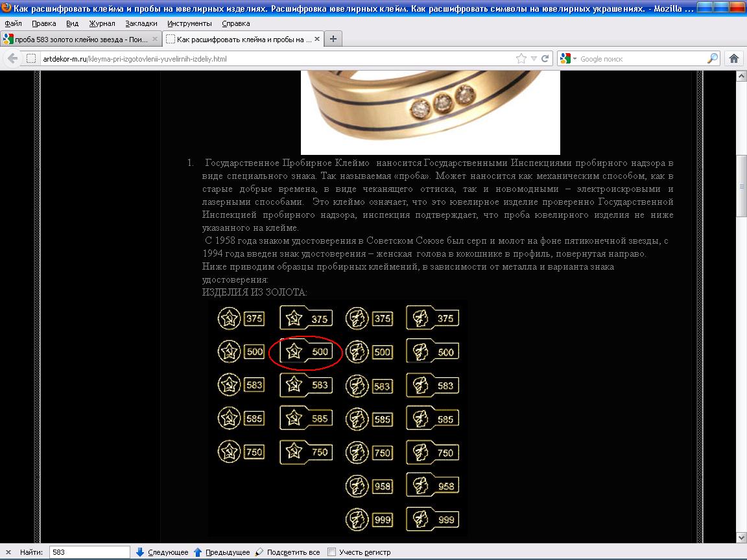This screenshot has width=747, height=560.
Task: Click the circled kokoshnik 375 hallmark
Action: click(369, 319)
